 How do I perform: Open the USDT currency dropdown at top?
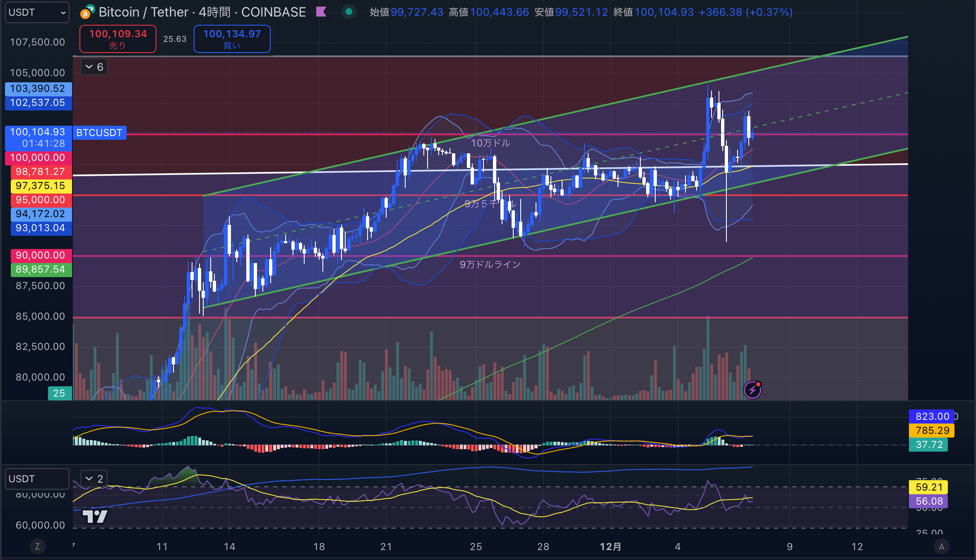click(x=37, y=12)
